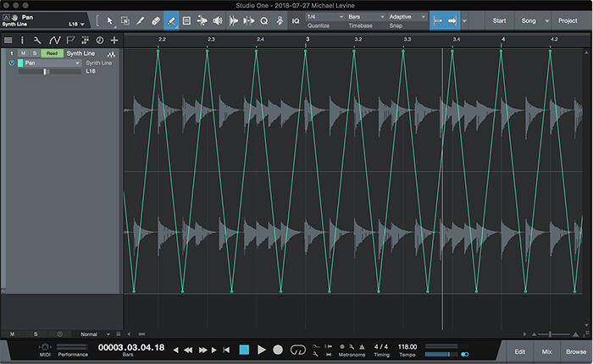593x364 pixels.
Task: Click the metronome setup wrench icon
Action: (352, 346)
